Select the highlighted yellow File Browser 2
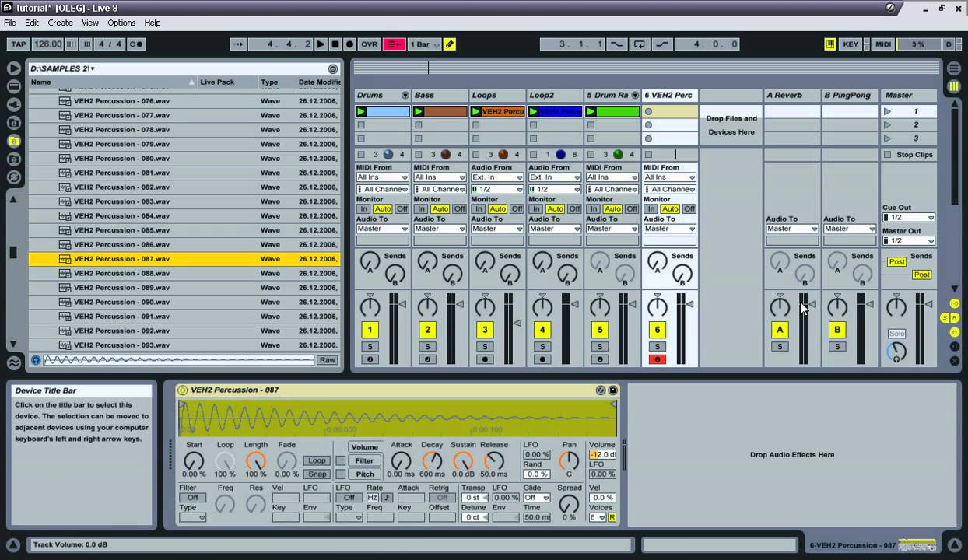 [13, 141]
